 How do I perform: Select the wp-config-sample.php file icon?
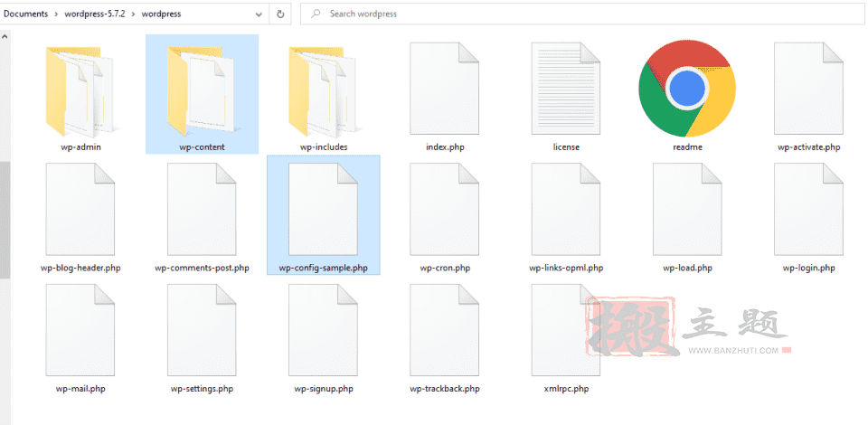pyautogui.click(x=324, y=209)
